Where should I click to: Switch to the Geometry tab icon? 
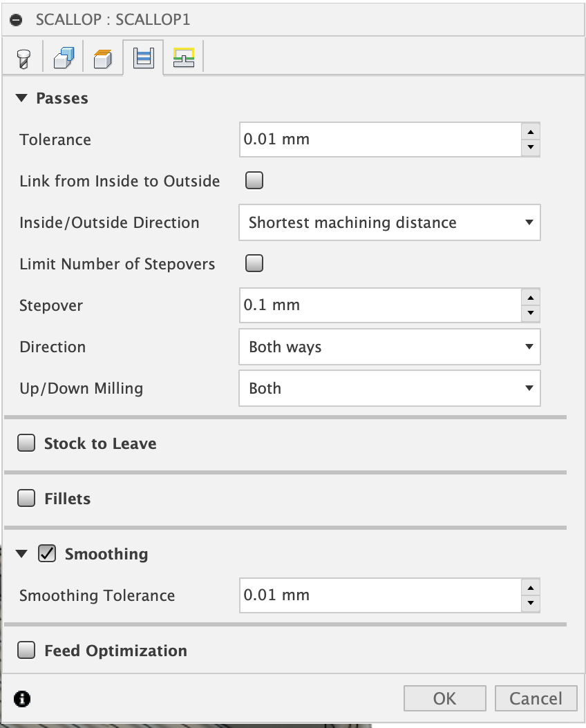click(x=63, y=58)
